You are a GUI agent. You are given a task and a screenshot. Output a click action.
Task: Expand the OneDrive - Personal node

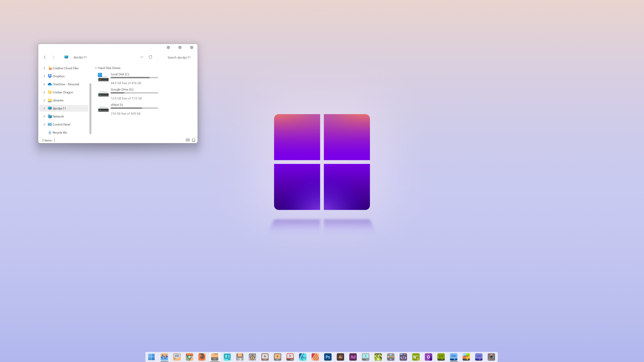point(44,84)
